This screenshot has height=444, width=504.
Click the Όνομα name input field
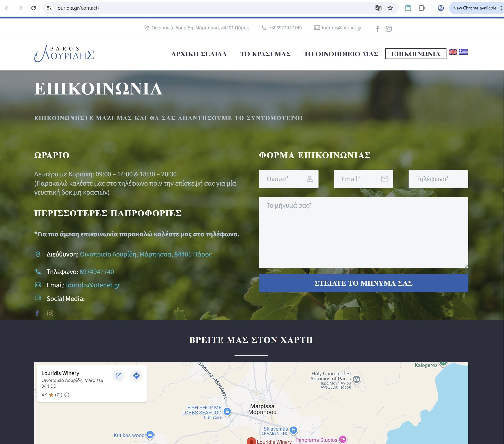pos(288,179)
